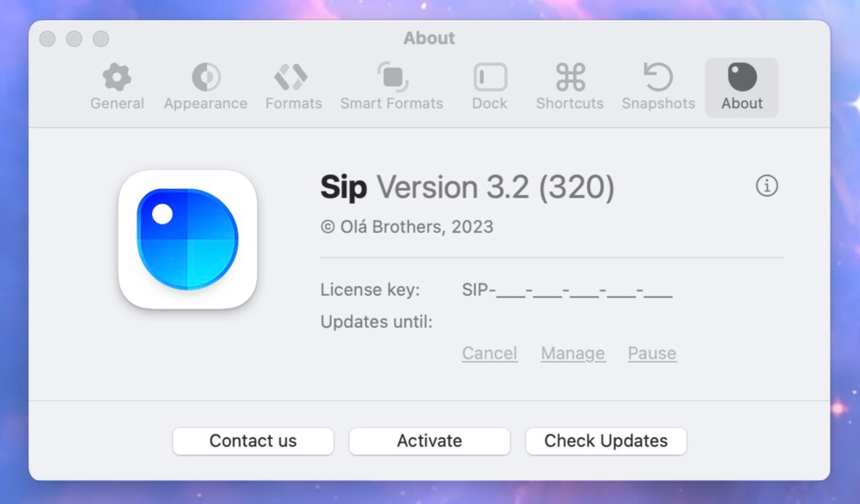Open the Shortcuts tab

tap(569, 87)
